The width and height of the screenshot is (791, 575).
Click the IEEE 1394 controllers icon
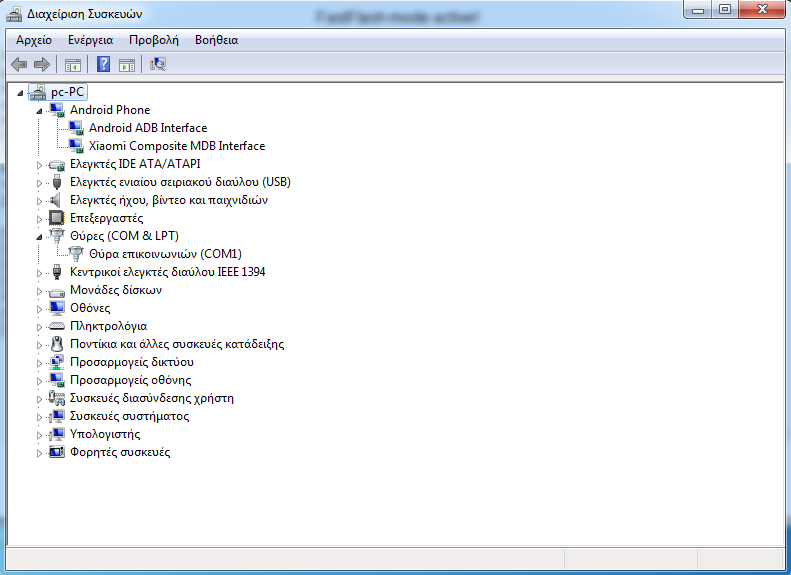tap(57, 272)
